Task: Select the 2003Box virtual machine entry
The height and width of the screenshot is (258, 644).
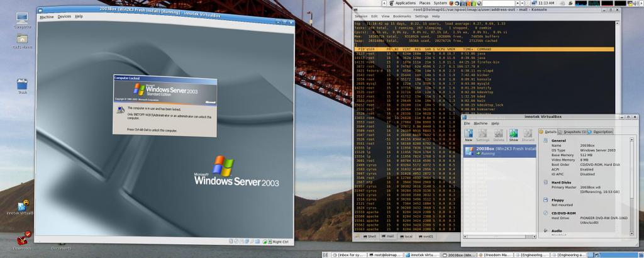Action: pos(499,151)
